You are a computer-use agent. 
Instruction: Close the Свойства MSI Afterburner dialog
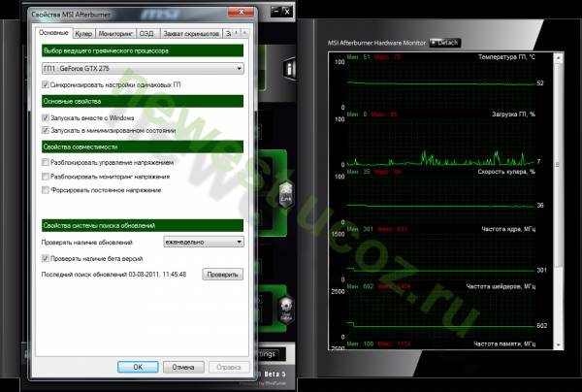[x=241, y=13]
